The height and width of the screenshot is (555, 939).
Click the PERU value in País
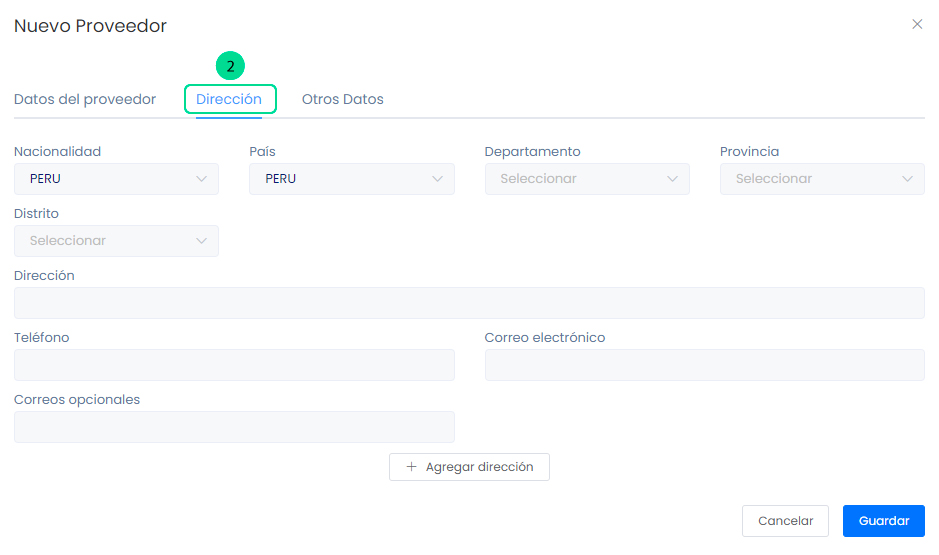pos(280,179)
